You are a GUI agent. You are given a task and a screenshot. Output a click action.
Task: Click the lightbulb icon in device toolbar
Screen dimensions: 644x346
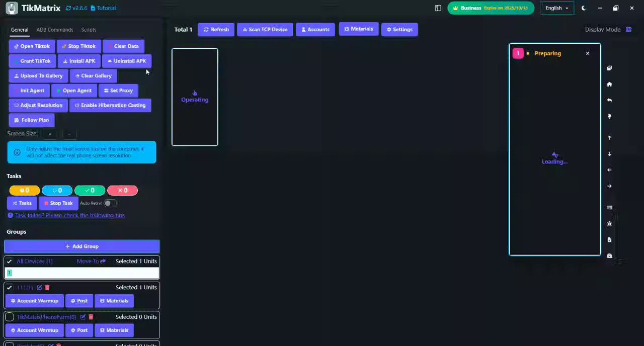point(609,116)
